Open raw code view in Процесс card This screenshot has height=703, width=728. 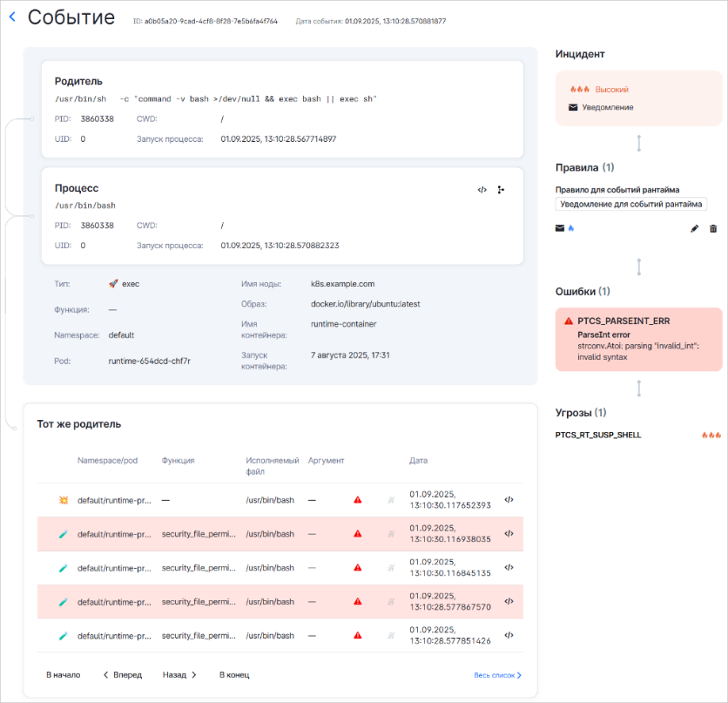point(482,189)
